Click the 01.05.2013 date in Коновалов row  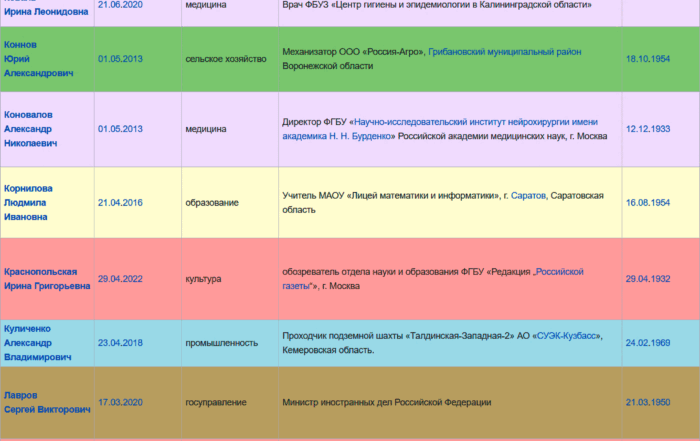pos(120,129)
